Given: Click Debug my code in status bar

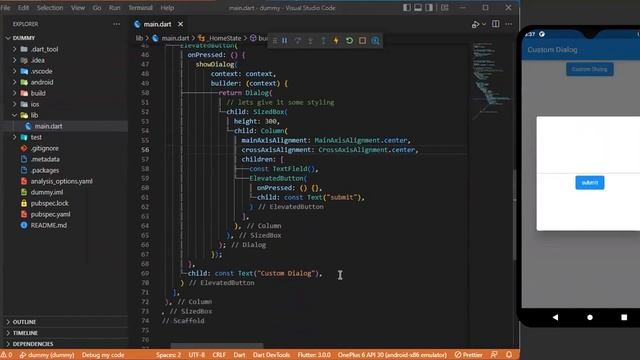Looking at the screenshot, I should click(103, 355).
